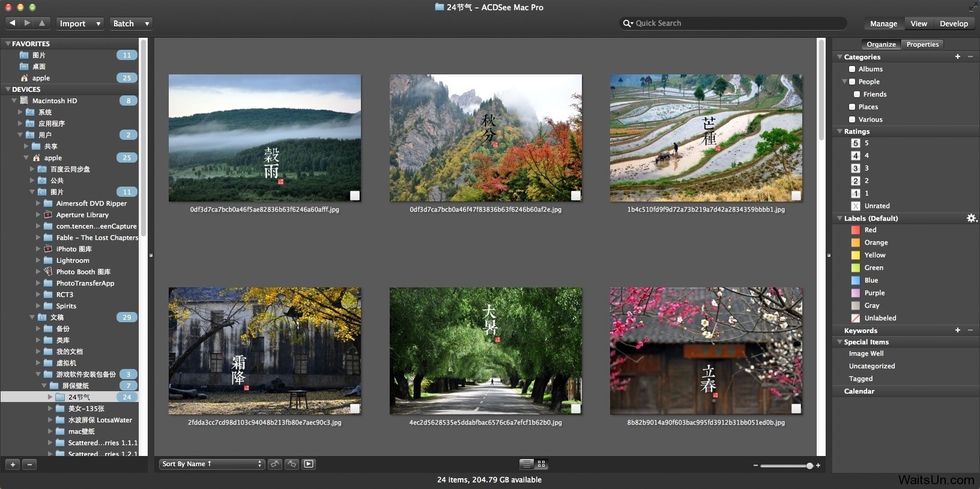Decrease thumbnail size with minus icon
The image size is (980, 489).
[x=755, y=466]
